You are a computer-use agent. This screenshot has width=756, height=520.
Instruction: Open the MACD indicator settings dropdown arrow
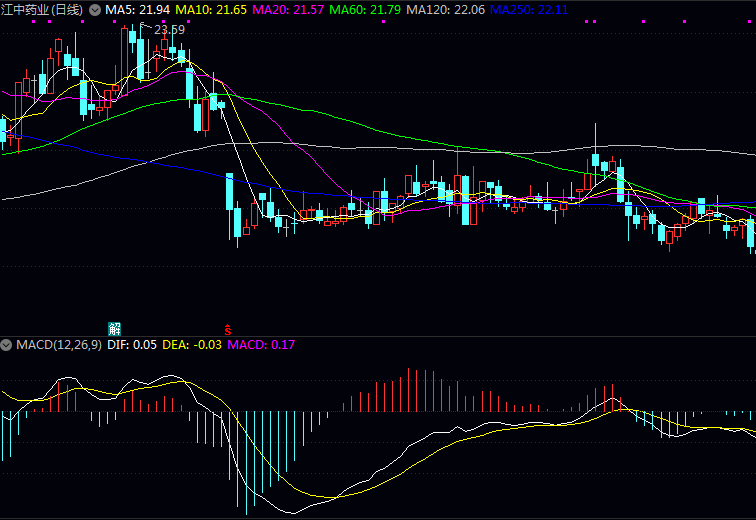point(8,344)
